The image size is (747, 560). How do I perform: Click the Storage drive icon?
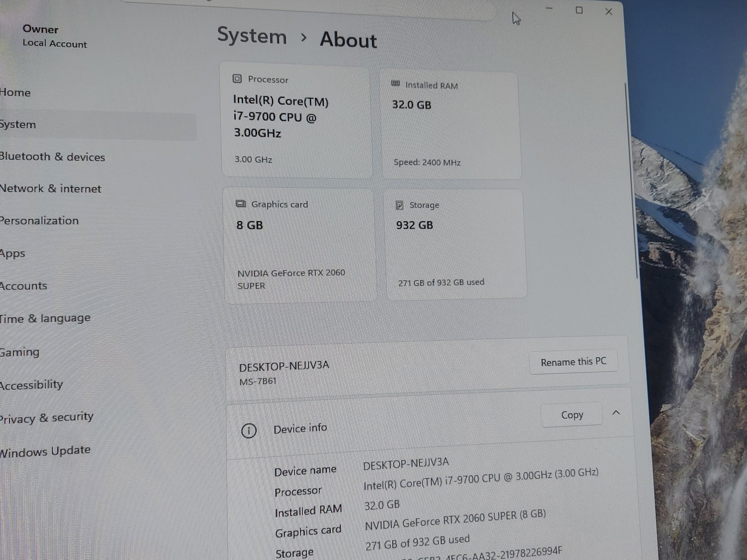(399, 205)
